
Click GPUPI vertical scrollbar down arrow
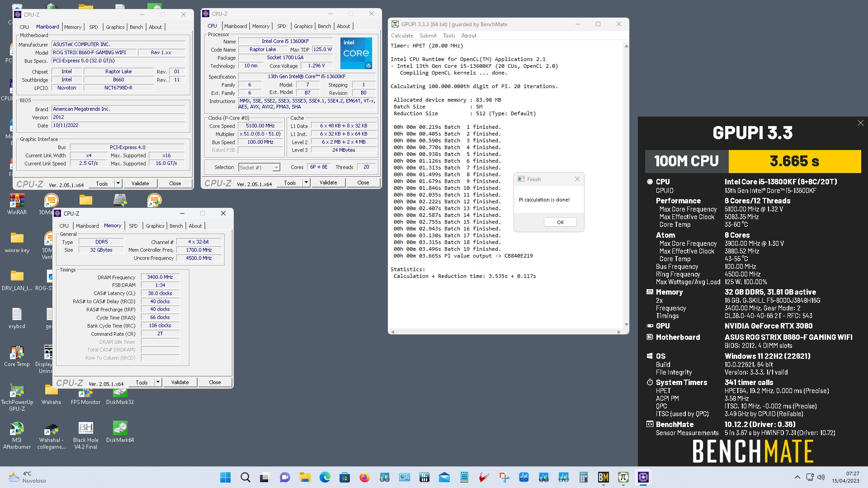[x=626, y=324]
